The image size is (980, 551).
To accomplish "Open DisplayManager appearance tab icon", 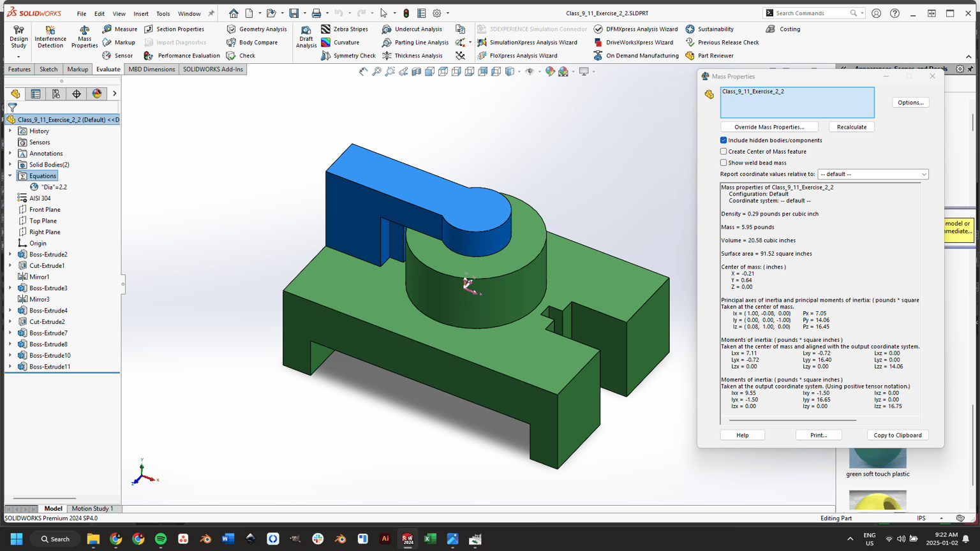I will click(97, 94).
